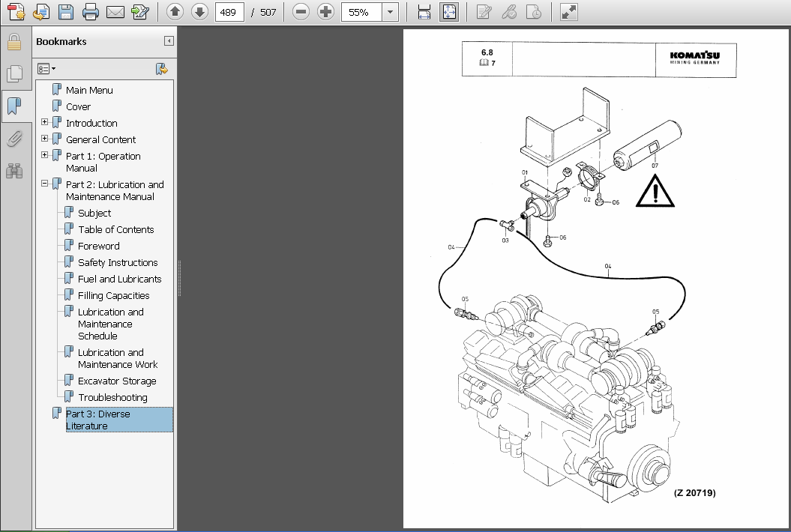This screenshot has width=791, height=532.
Task: Click the email envelope icon
Action: tap(115, 12)
